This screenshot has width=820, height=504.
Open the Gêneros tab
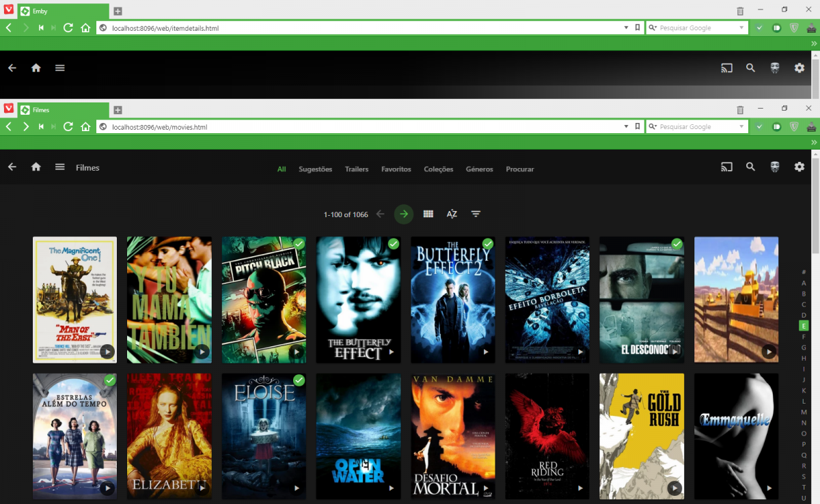[479, 169]
